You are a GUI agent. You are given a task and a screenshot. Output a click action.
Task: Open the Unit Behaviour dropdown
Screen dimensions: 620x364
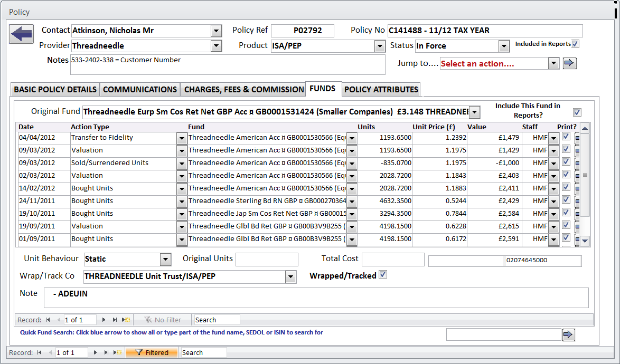pyautogui.click(x=166, y=259)
